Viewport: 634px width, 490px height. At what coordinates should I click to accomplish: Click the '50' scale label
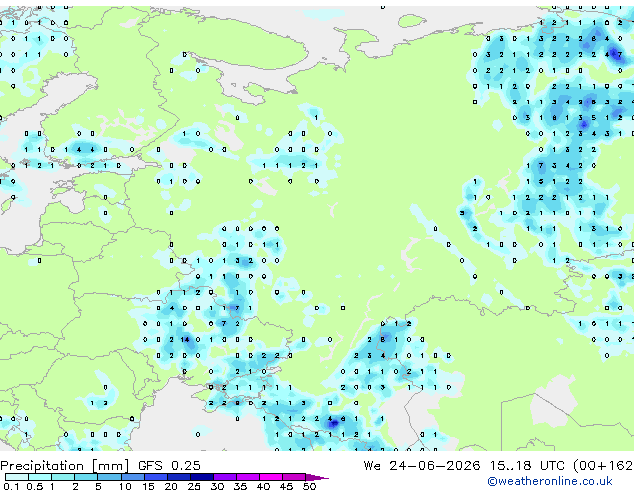pyautogui.click(x=309, y=486)
